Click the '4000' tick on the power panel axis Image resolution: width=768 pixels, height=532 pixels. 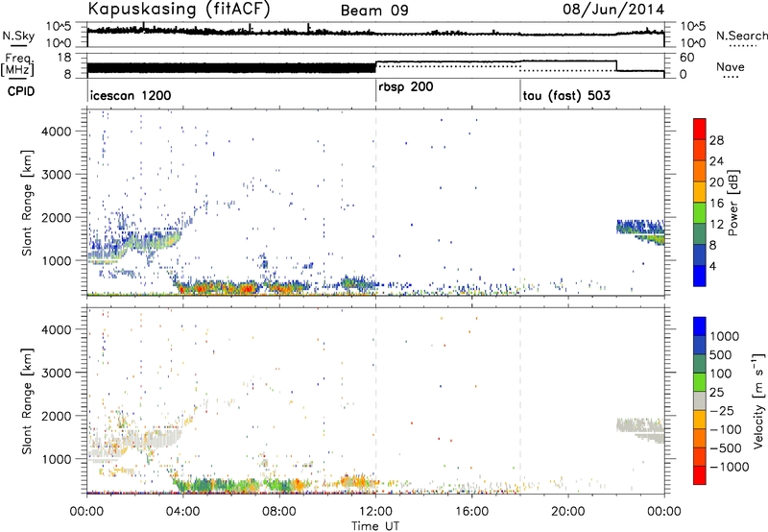[x=57, y=132]
